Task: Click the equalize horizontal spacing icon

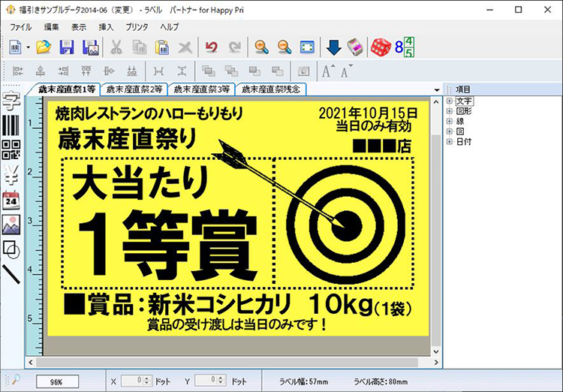Action: click(x=158, y=71)
